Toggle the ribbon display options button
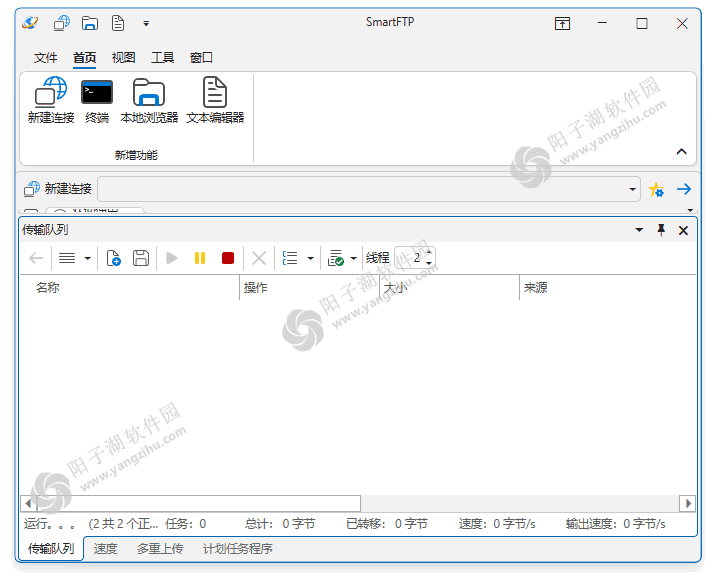This screenshot has width=716, height=584. (562, 23)
